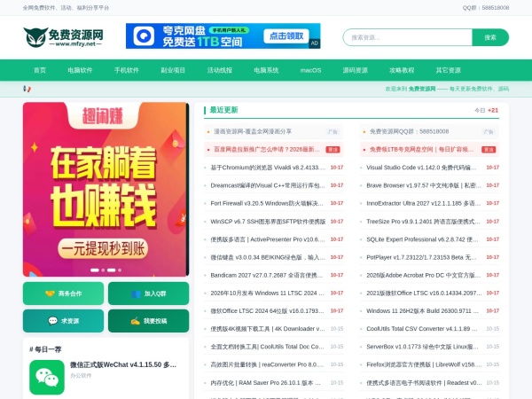
Task: Click the 商务合作 handshake button
Action: (x=64, y=293)
